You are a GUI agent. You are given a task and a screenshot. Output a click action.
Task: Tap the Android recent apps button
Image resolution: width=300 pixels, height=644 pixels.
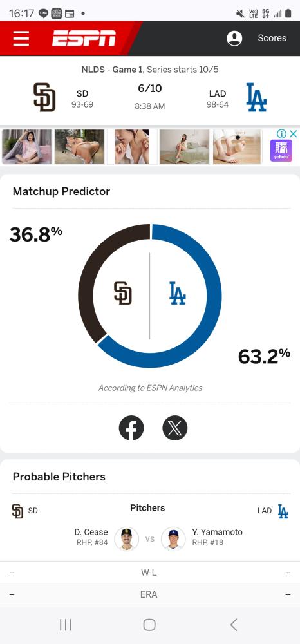pyautogui.click(x=66, y=625)
